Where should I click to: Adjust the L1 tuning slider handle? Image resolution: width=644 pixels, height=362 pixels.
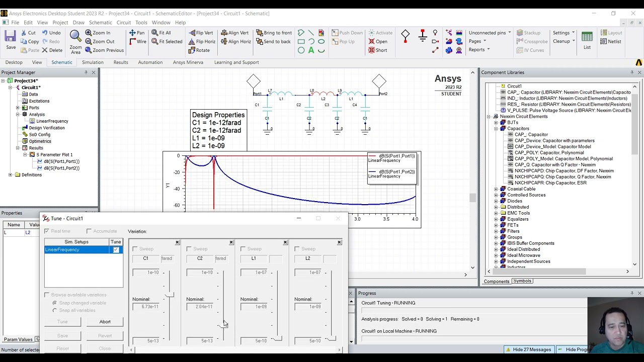pos(277,338)
